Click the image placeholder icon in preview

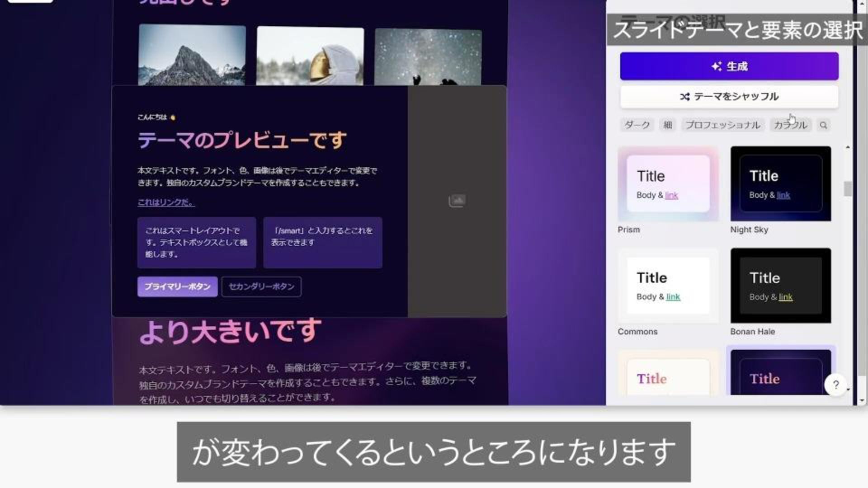pyautogui.click(x=457, y=201)
